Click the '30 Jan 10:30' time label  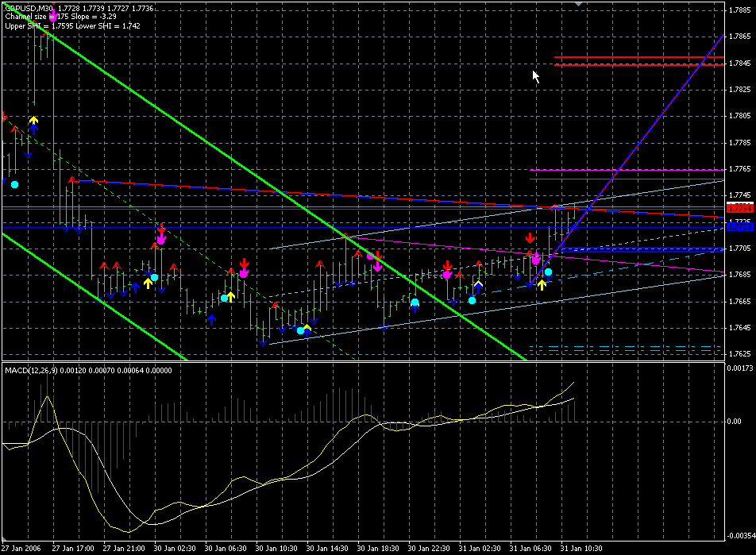tap(276, 548)
